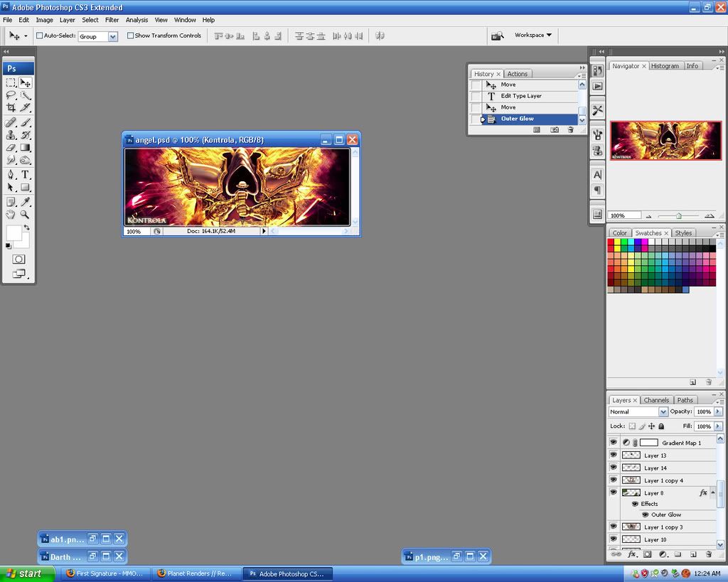
Task: Open the Layers panel options menu
Action: [x=719, y=402]
